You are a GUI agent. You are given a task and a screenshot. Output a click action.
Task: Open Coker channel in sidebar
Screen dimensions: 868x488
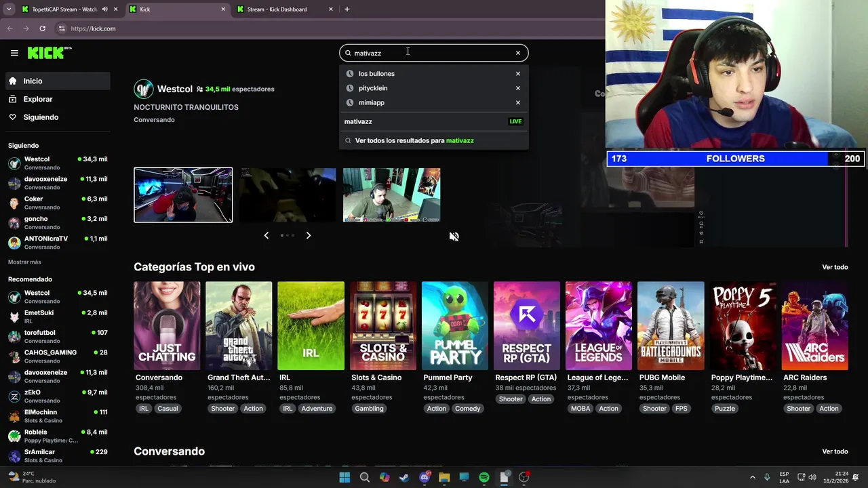tap(58, 203)
